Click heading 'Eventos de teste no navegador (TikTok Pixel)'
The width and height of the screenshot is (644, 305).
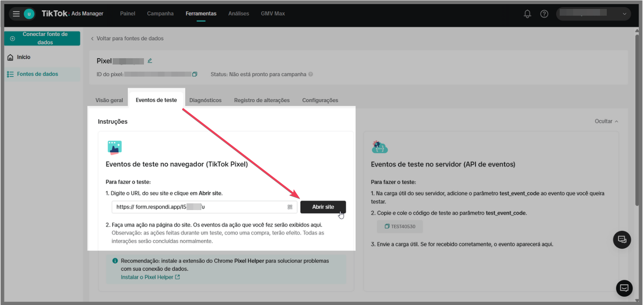pyautogui.click(x=177, y=164)
